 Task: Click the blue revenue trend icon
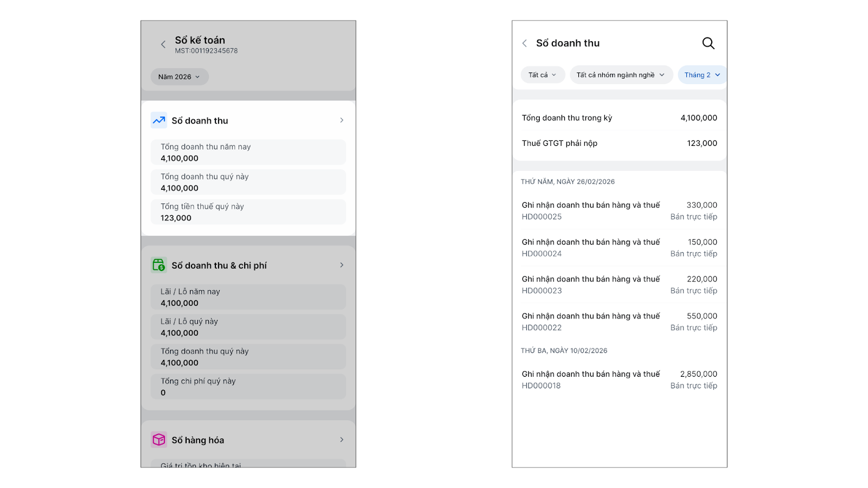pos(159,120)
